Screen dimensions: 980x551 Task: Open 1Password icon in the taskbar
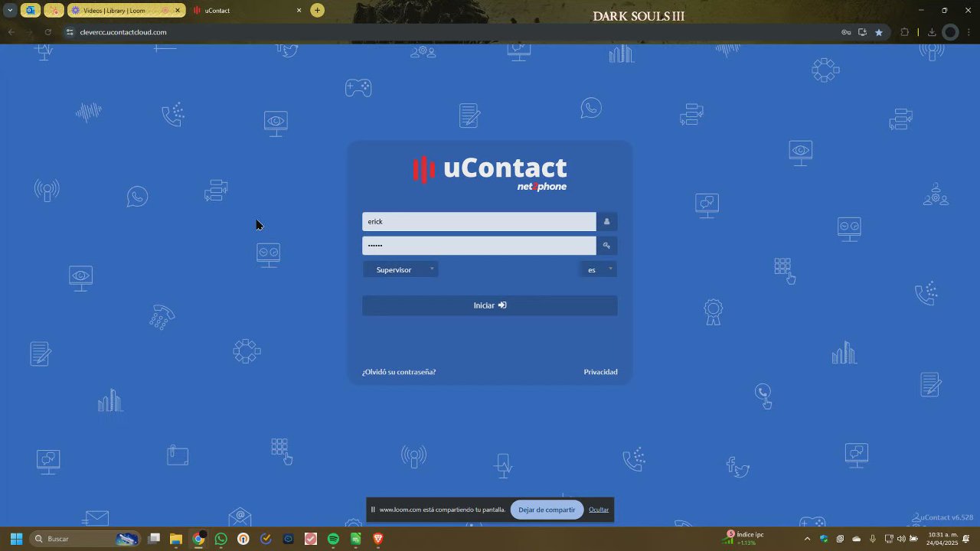click(x=243, y=539)
